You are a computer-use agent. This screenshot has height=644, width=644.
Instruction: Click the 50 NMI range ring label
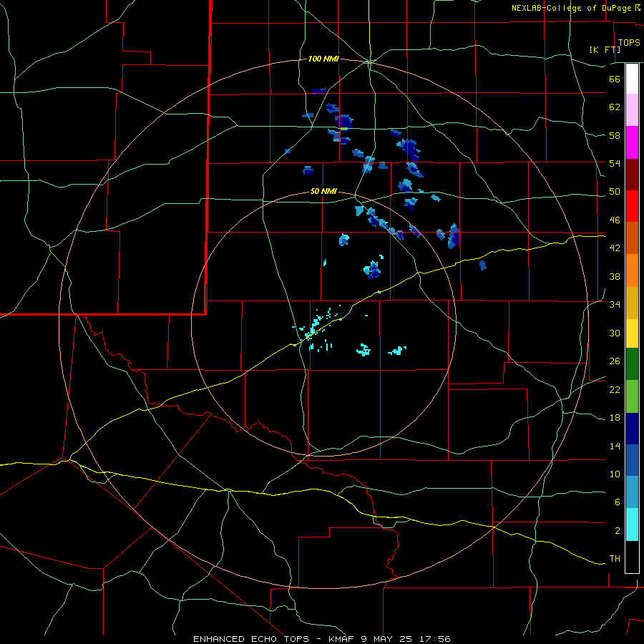[x=323, y=191]
